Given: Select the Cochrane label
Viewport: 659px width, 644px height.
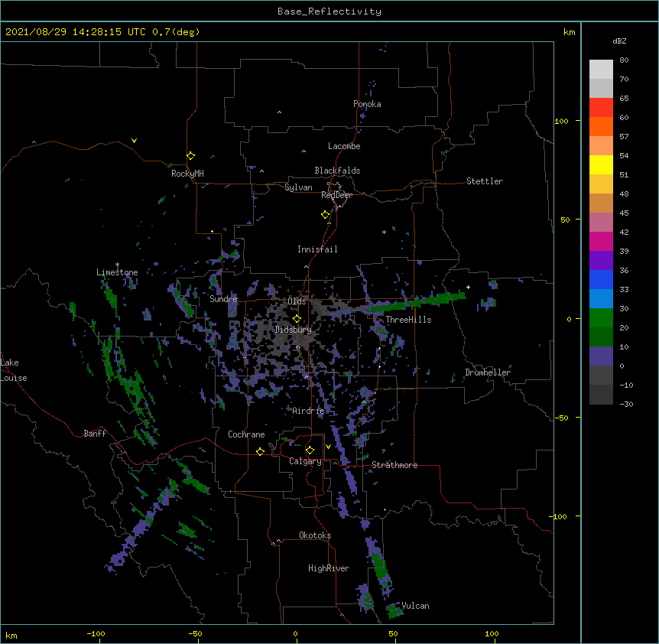Looking at the screenshot, I should [246, 434].
